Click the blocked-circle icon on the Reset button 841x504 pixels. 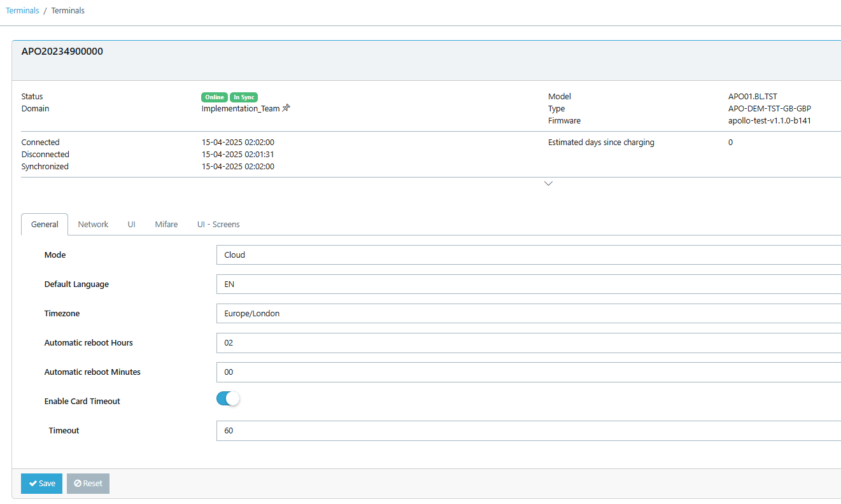point(78,484)
